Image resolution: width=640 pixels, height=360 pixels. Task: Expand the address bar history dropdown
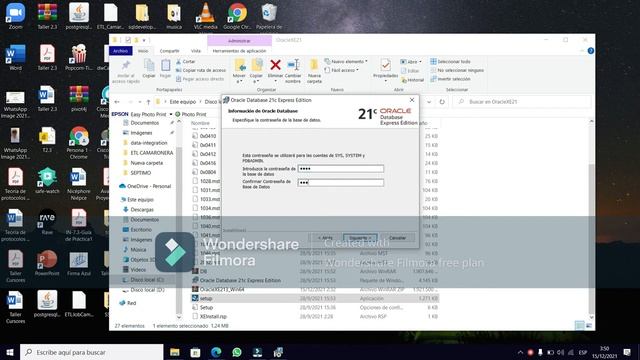pyautogui.click(x=429, y=102)
